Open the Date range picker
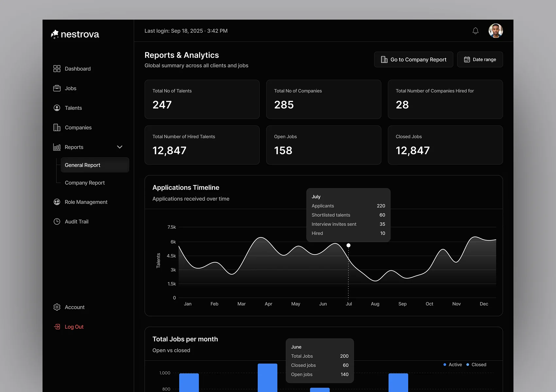 click(480, 59)
